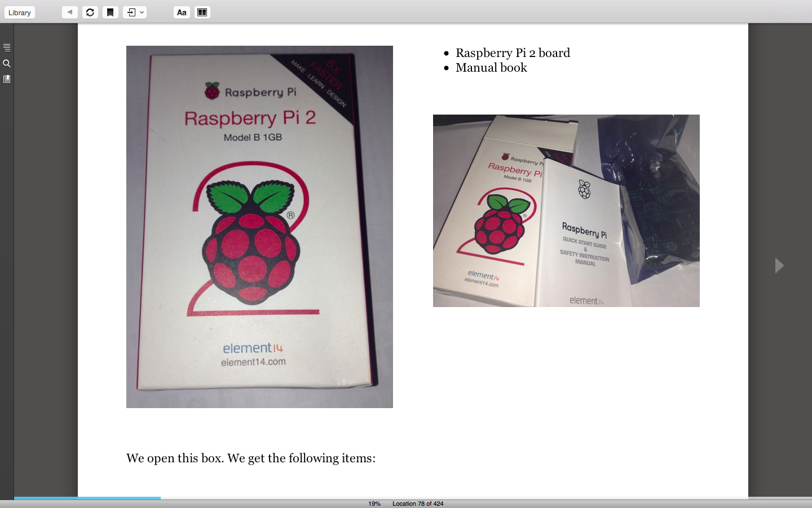Viewport: 812px width, 508px height.
Task: Click "We open this box" sentence
Action: 251,458
